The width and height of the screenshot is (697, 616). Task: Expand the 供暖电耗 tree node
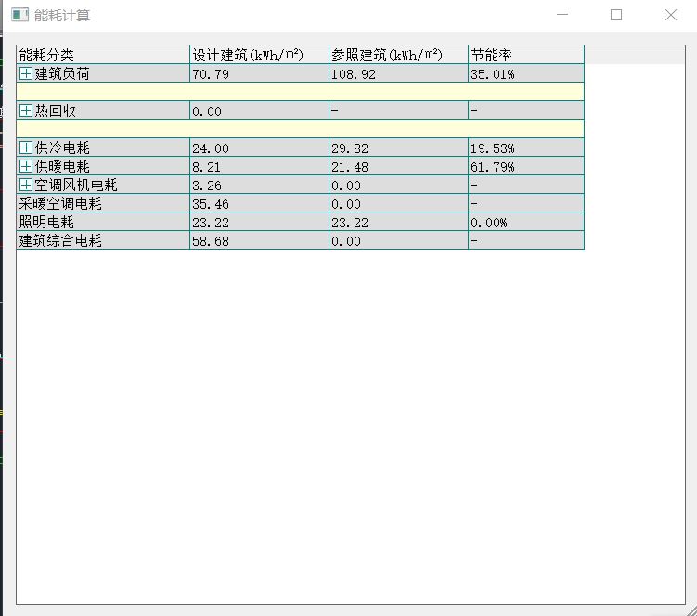[x=26, y=167]
